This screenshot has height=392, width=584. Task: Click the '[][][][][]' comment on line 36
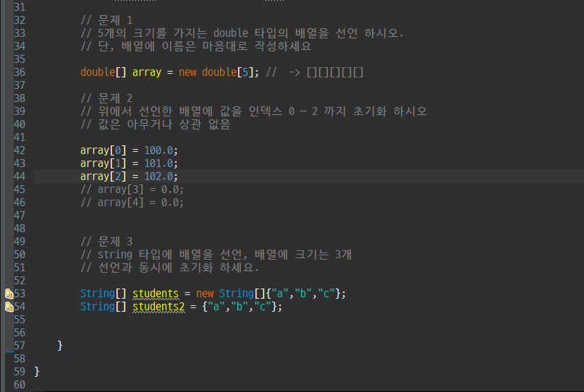coord(335,72)
